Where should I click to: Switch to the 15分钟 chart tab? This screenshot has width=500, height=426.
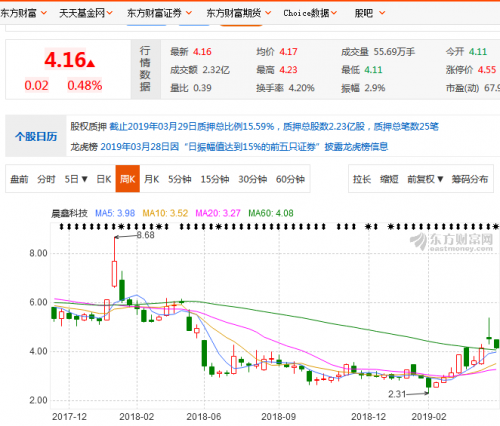tap(215, 179)
